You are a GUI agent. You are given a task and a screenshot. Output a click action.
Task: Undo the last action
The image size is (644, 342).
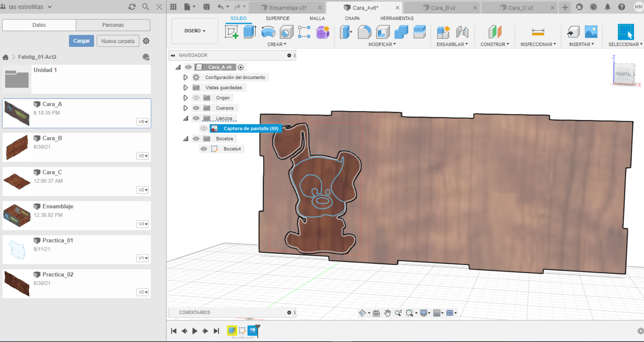click(x=221, y=7)
